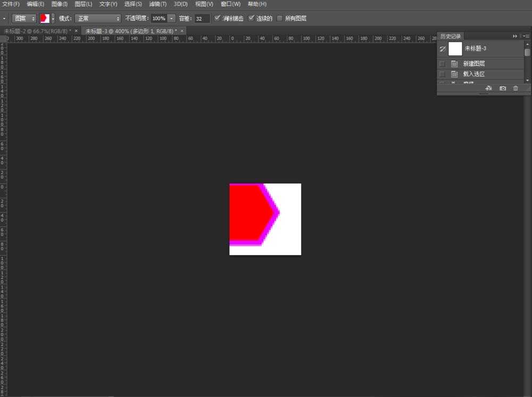The width and height of the screenshot is (532, 397).
Task: Click the camera icon to create snapshot
Action: [503, 88]
